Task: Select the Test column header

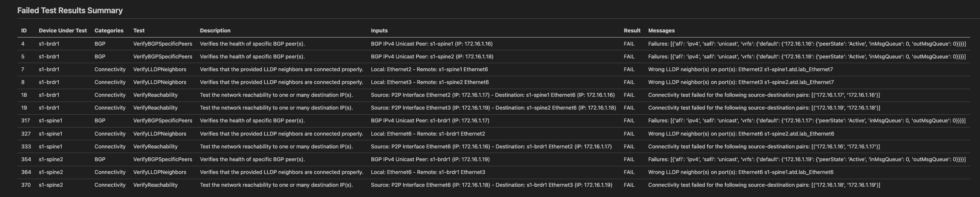Action: click(139, 31)
